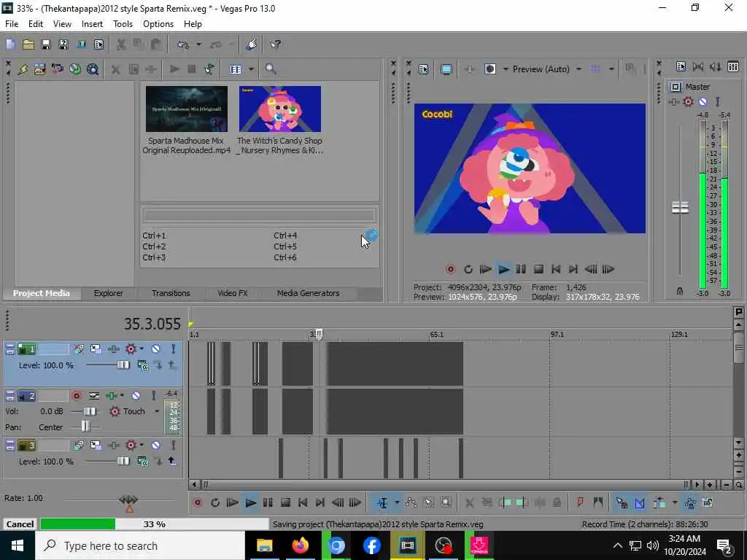The height and width of the screenshot is (560, 747).
Task: Toggle Auto Ripple on timeline toolbar
Action: click(x=659, y=502)
